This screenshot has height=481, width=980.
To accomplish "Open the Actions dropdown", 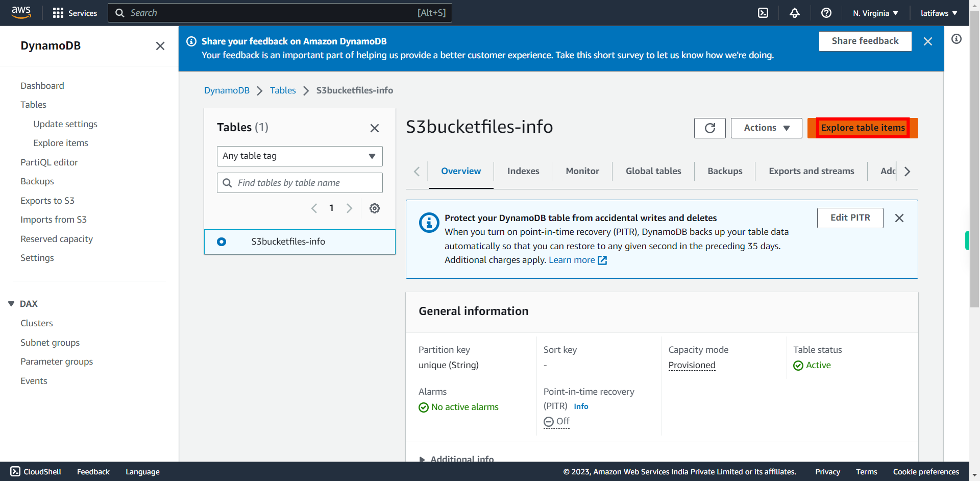I will [x=767, y=128].
